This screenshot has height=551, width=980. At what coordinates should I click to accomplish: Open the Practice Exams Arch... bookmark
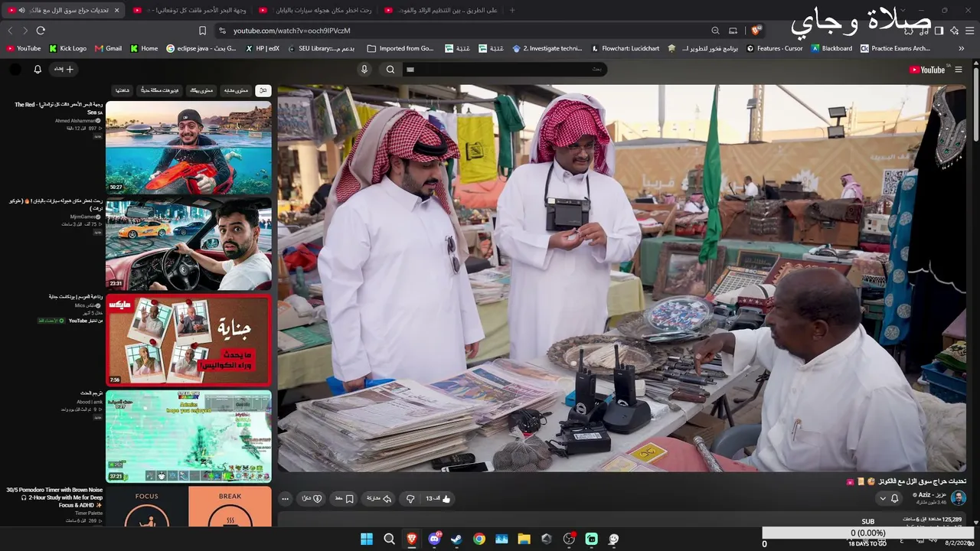click(x=895, y=48)
